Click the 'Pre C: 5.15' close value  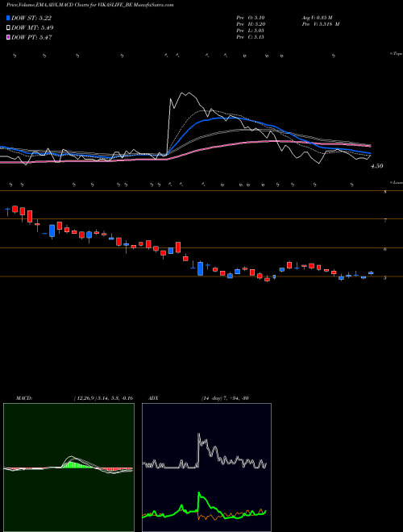(x=251, y=37)
